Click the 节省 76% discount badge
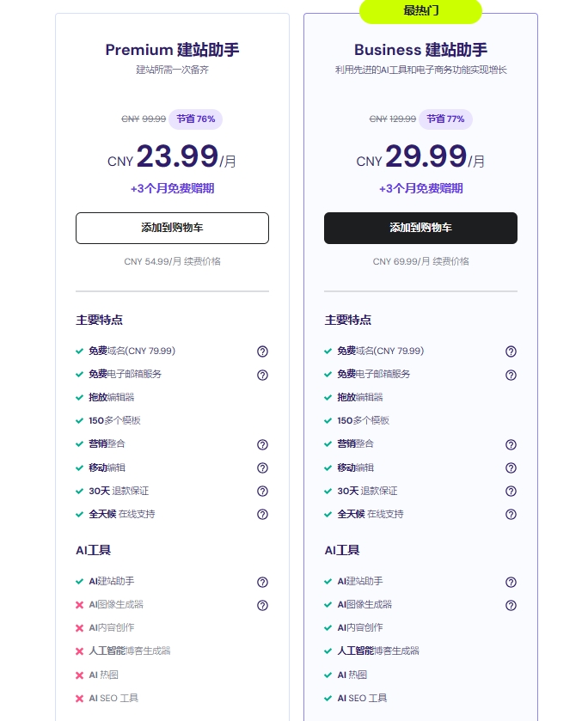Screen dimensions: 588x721 tap(196, 119)
